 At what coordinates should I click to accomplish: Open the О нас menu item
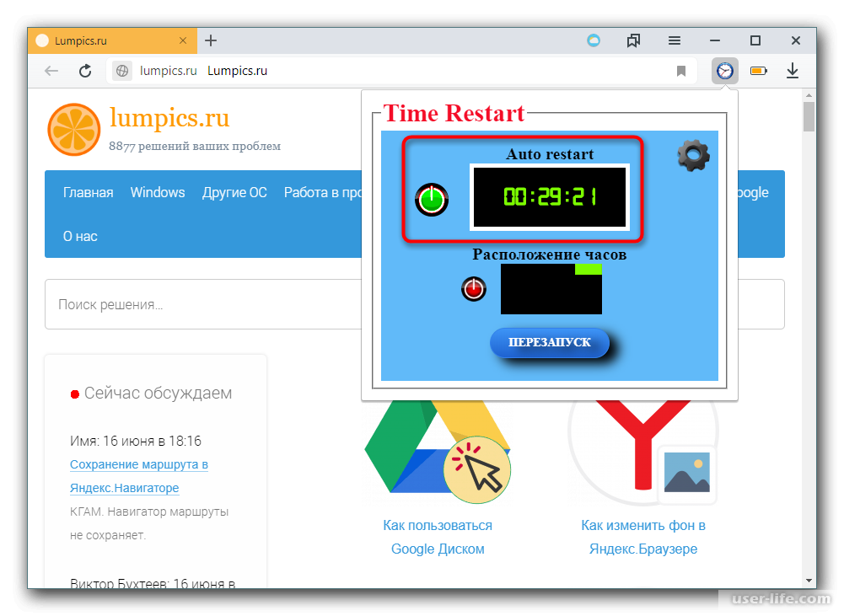[x=80, y=236]
